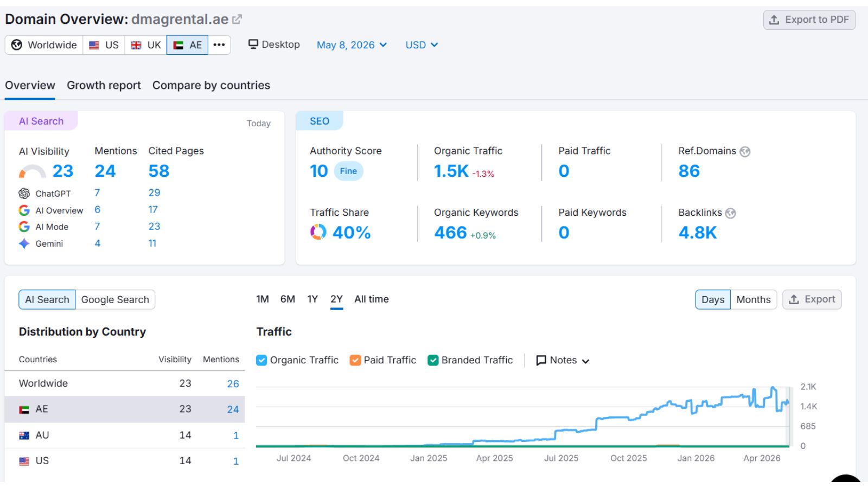Click the Google icon next to AI Overview

coord(24,210)
